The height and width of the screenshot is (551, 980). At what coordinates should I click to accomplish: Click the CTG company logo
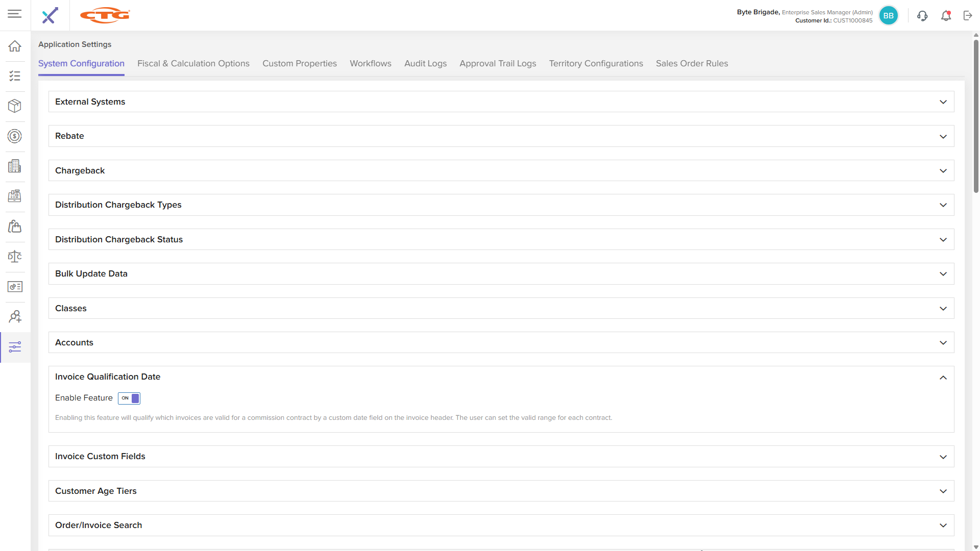pyautogui.click(x=105, y=15)
